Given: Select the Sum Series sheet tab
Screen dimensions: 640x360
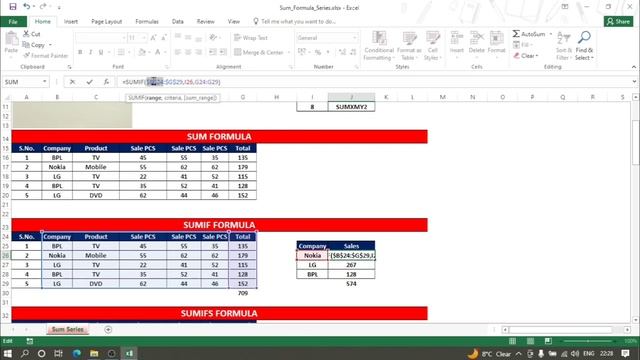Looking at the screenshot, I should point(67,329).
